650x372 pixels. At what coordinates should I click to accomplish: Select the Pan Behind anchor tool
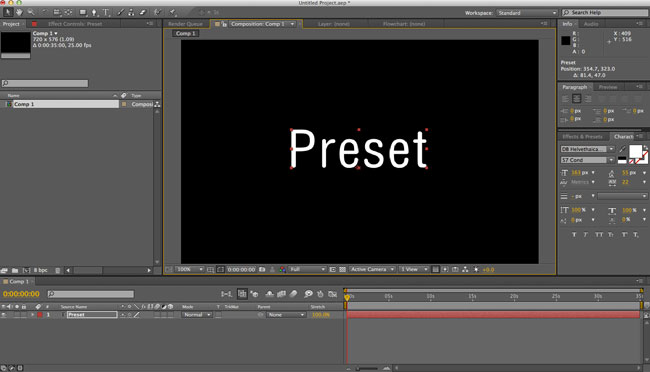tap(68, 12)
